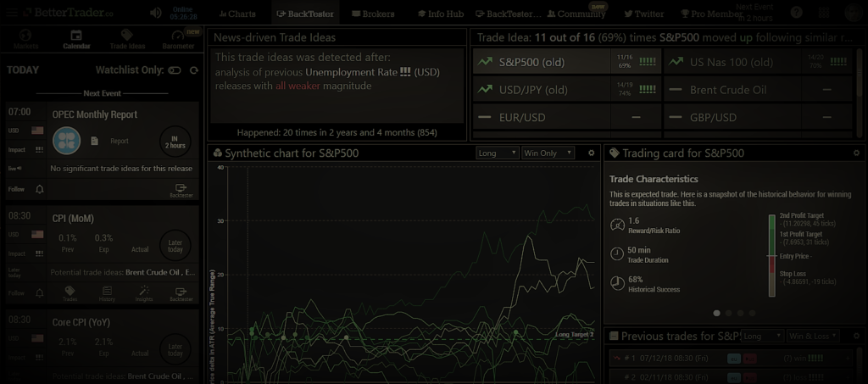Expand the Win Only filter dropdown
Viewport: 868px width, 384px height.
point(542,153)
